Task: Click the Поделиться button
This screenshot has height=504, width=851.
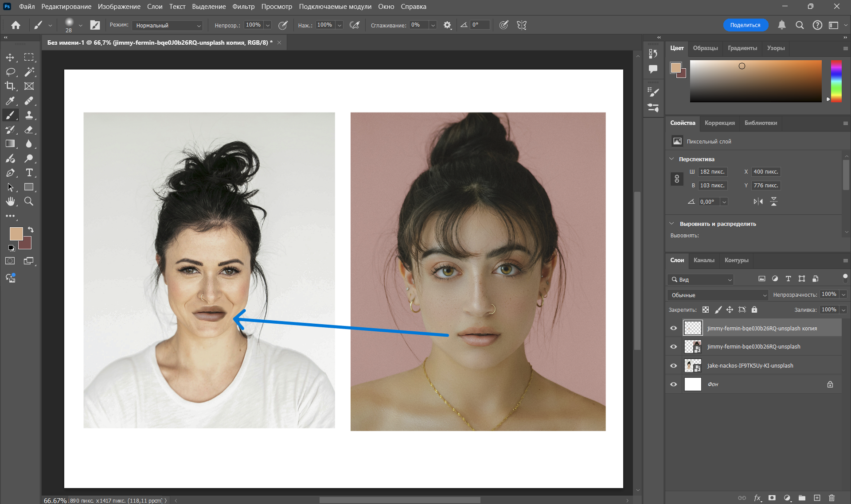Action: pyautogui.click(x=746, y=25)
